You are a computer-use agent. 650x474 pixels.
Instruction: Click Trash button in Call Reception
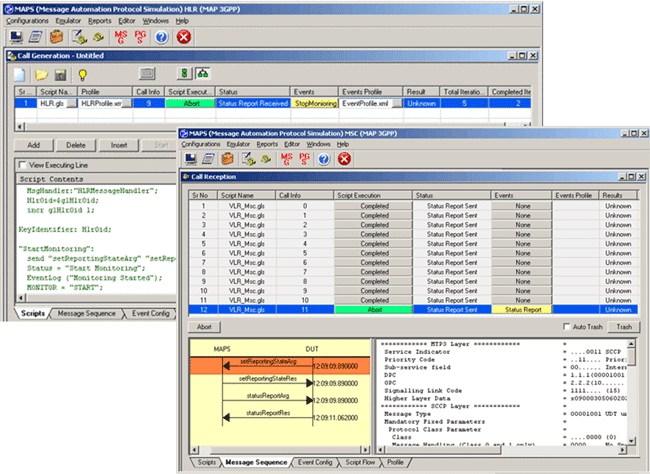tap(624, 327)
